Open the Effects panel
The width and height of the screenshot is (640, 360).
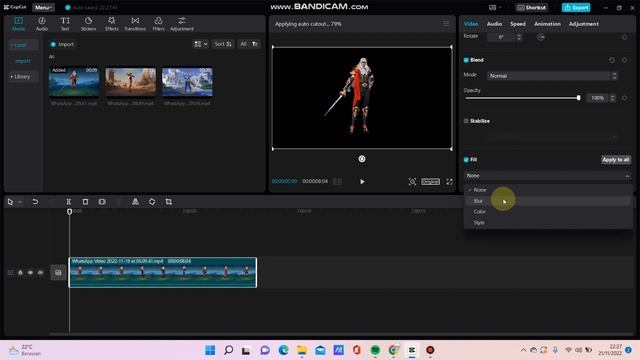[x=111, y=24]
